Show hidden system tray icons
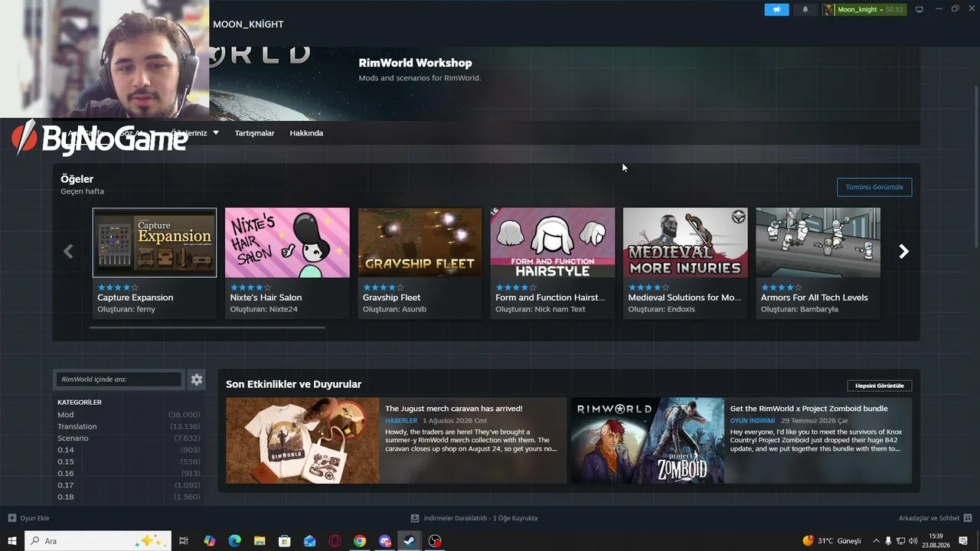The height and width of the screenshot is (551, 980). pyautogui.click(x=877, y=541)
